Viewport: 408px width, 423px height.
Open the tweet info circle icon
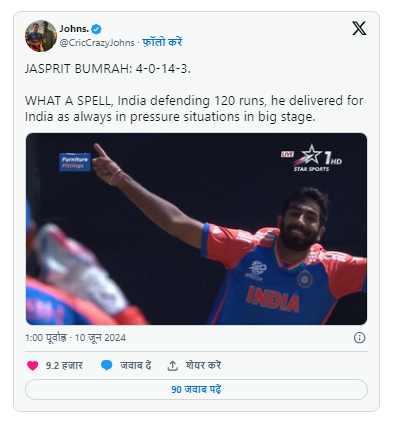(359, 338)
